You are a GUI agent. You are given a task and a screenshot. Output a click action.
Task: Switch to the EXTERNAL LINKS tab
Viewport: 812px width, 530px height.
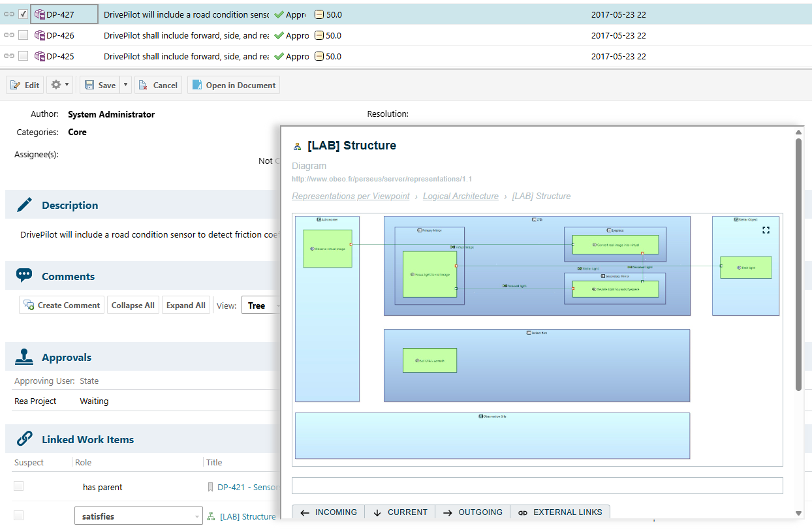(x=560, y=512)
